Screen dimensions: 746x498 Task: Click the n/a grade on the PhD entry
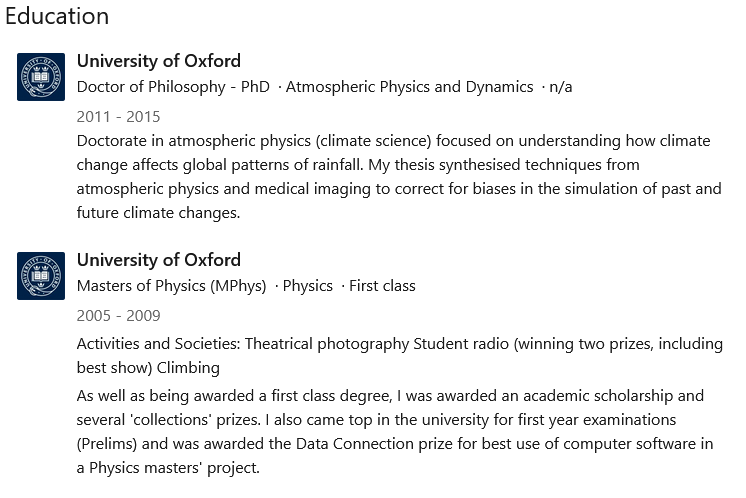click(561, 87)
